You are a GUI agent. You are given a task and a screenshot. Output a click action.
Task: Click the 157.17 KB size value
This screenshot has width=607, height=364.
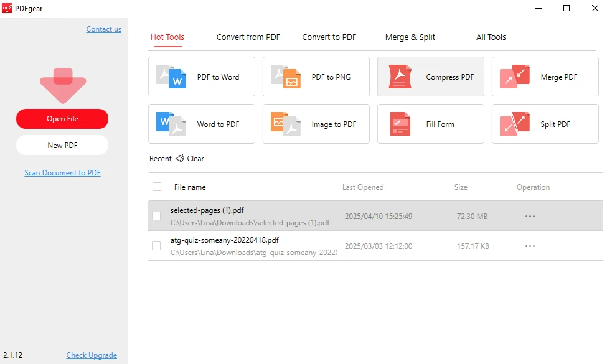point(473,246)
